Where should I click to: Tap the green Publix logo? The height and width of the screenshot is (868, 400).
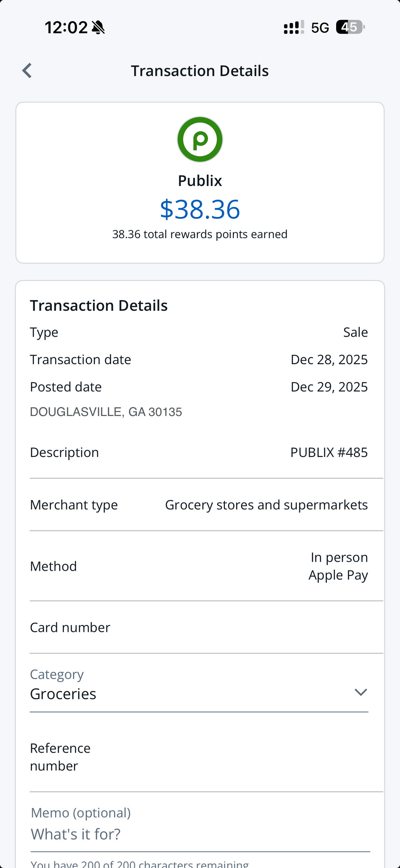[200, 139]
